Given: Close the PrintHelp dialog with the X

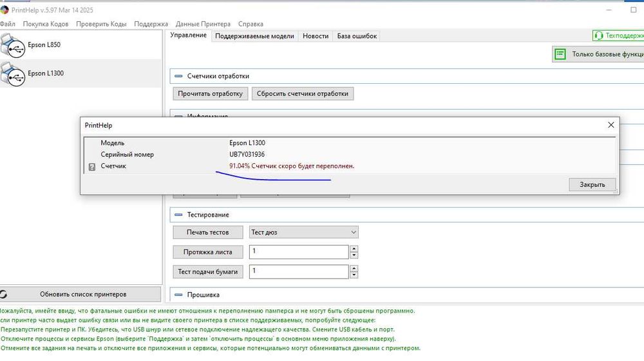Looking at the screenshot, I should (x=611, y=125).
